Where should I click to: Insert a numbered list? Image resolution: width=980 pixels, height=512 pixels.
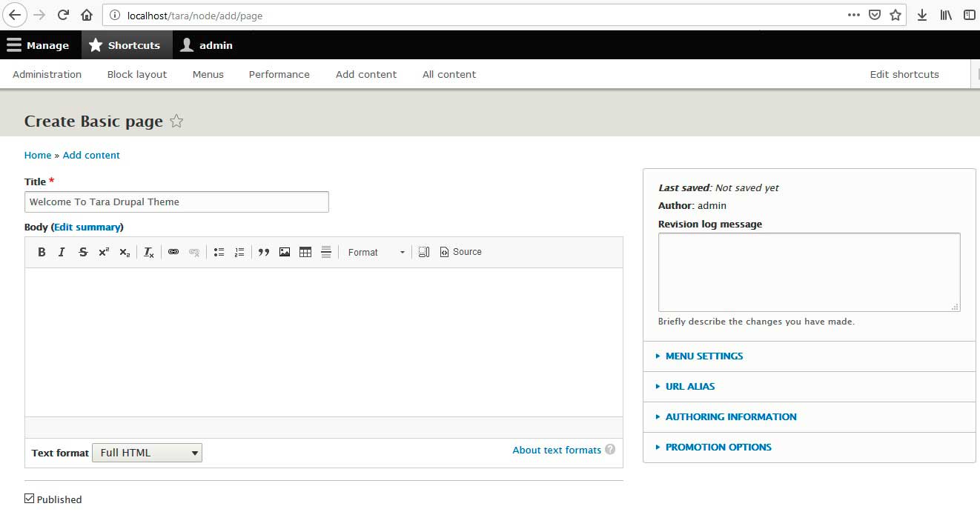[x=239, y=252]
